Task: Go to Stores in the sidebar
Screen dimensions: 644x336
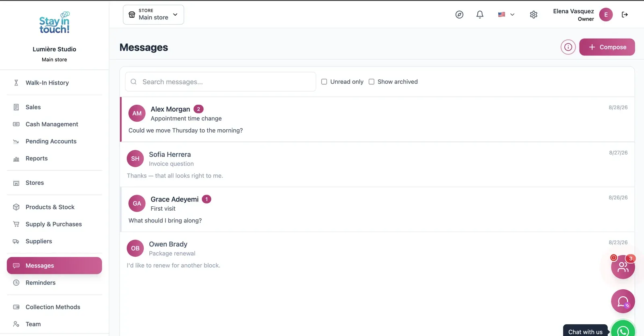Action: coord(54,183)
